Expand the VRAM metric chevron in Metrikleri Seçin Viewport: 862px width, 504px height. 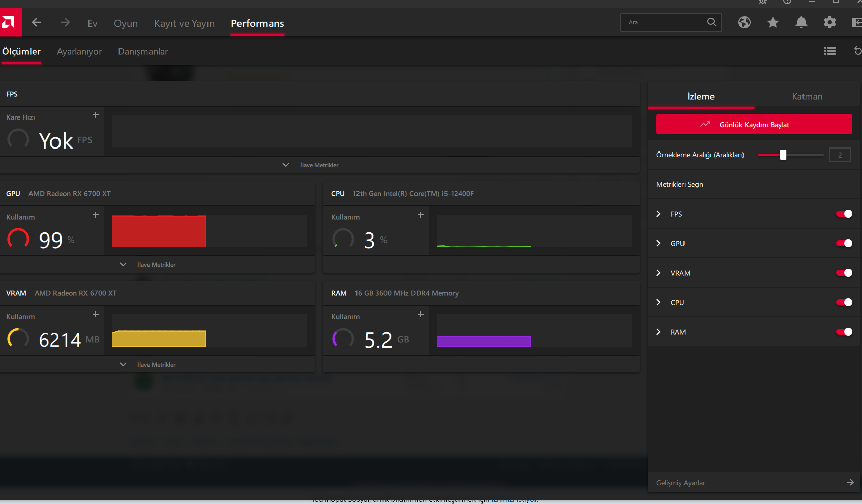pos(658,273)
